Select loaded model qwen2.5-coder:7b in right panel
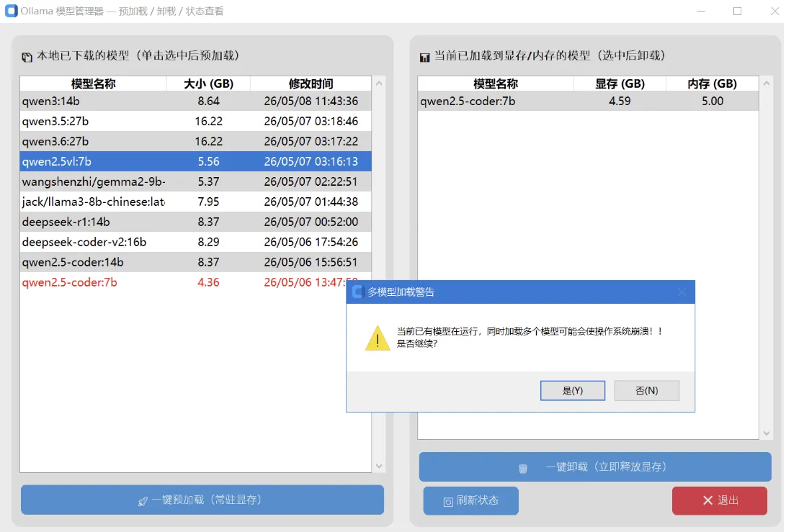Screen dimensions: 786x532 588,102
